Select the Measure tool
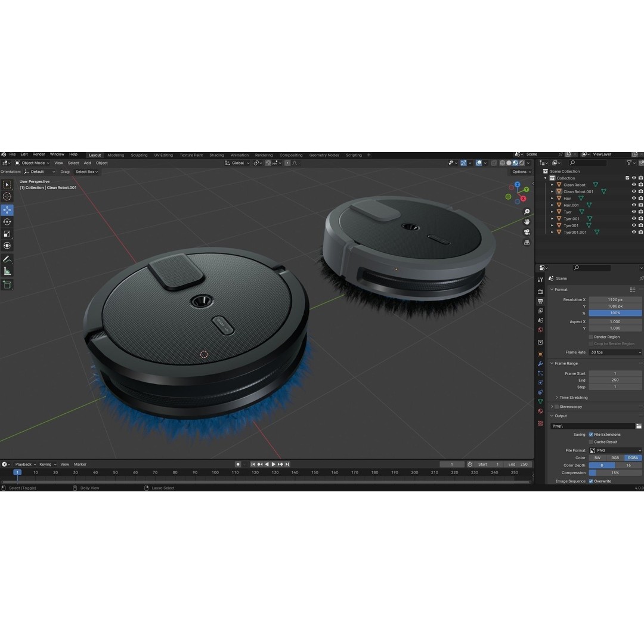The width and height of the screenshot is (644, 644). click(x=7, y=271)
